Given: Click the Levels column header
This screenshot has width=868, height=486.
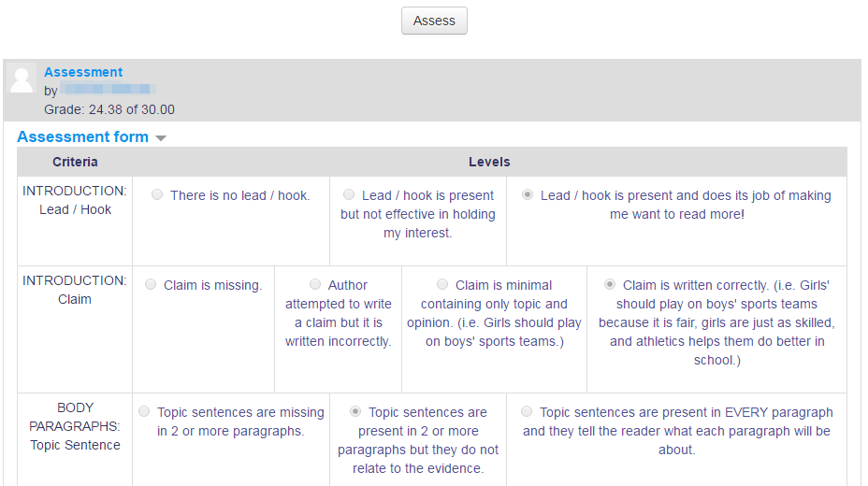Looking at the screenshot, I should click(x=489, y=162).
